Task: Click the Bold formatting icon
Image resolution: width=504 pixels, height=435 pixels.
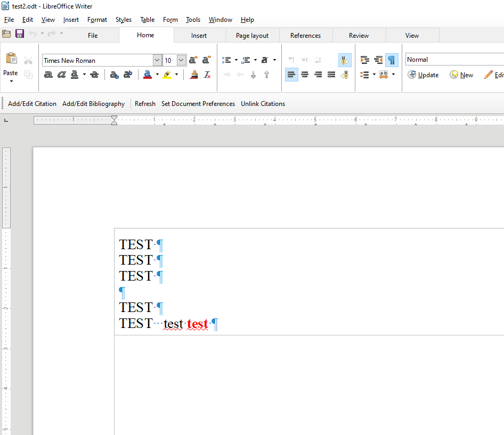Action: (48, 75)
